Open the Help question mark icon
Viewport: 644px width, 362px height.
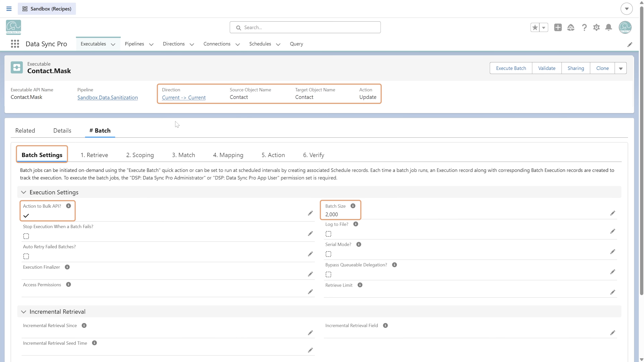coord(584,27)
